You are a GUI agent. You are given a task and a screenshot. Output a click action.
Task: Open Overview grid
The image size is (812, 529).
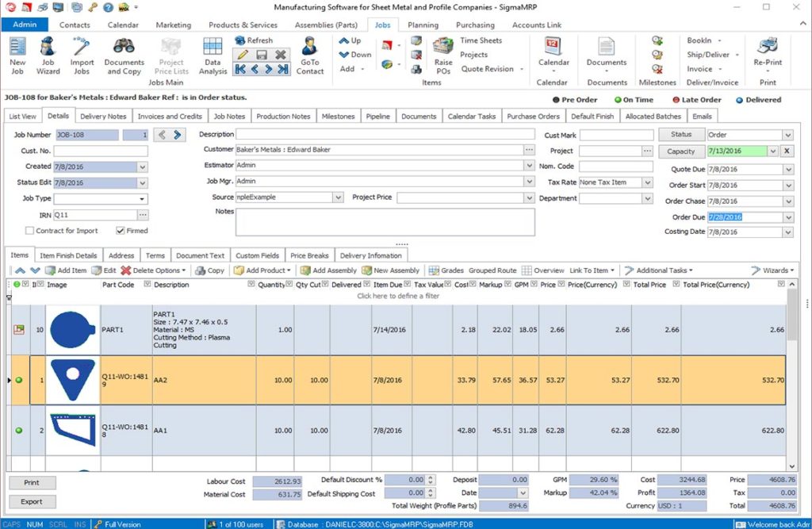click(542, 270)
